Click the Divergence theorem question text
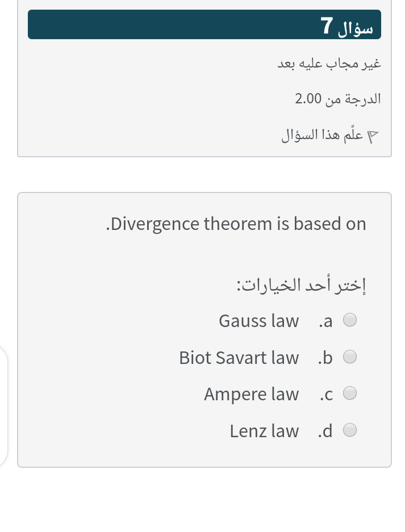405x532 pixels. [x=236, y=224]
